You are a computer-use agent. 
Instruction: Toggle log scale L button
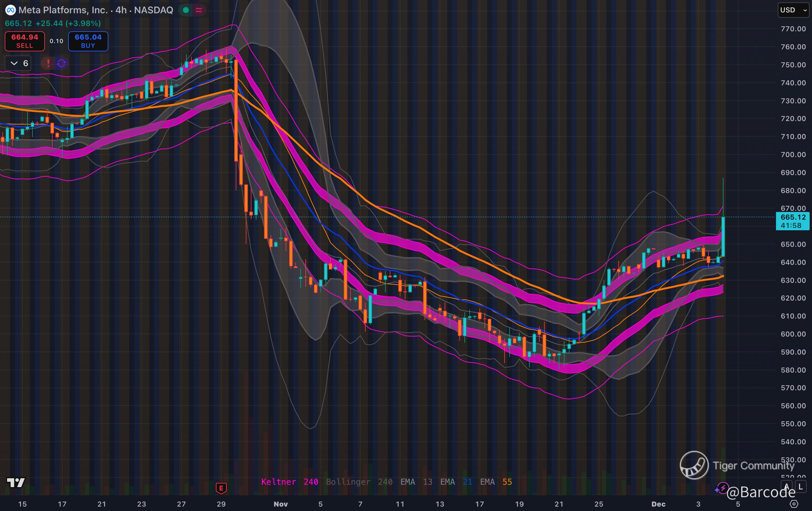tap(800, 487)
